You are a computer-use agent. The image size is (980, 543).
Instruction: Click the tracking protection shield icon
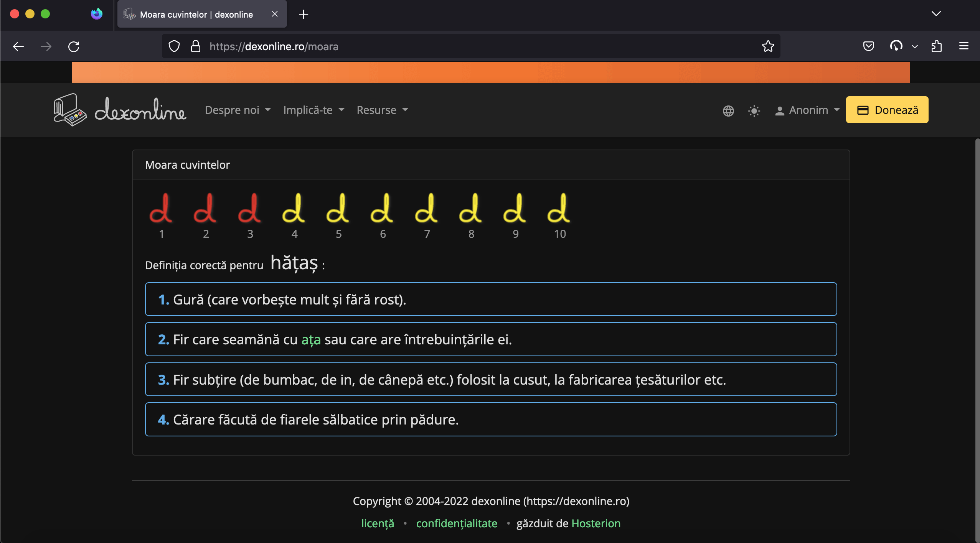[175, 46]
